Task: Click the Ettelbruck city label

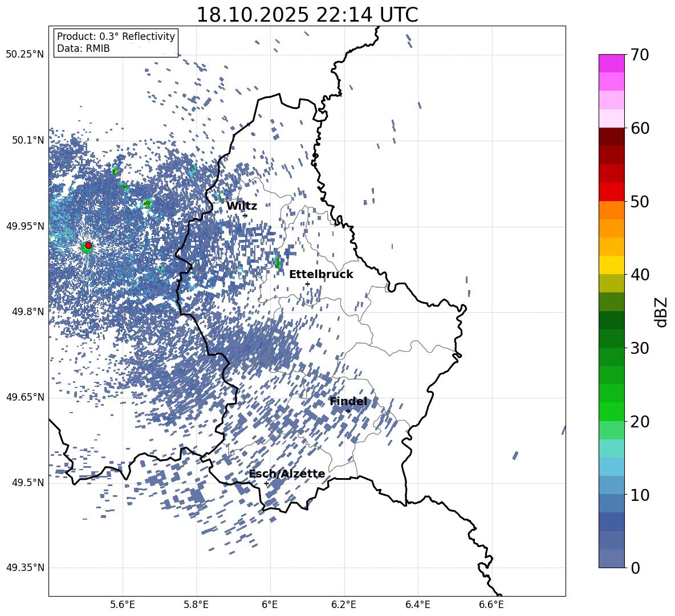Action: click(321, 275)
